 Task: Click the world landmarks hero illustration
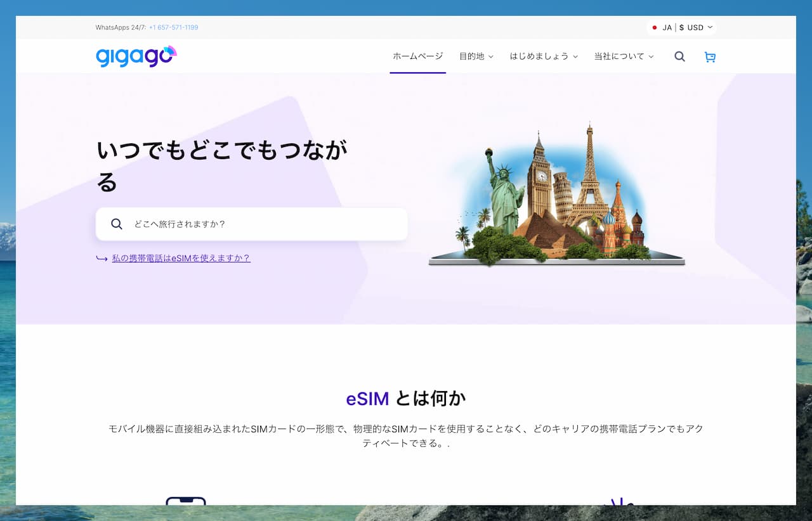click(x=556, y=196)
